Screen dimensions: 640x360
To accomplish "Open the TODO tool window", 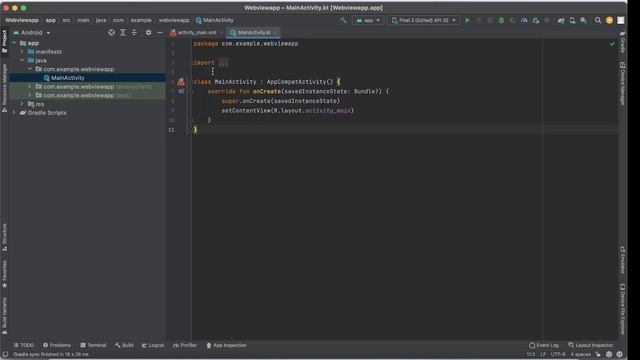I will pyautogui.click(x=24, y=345).
